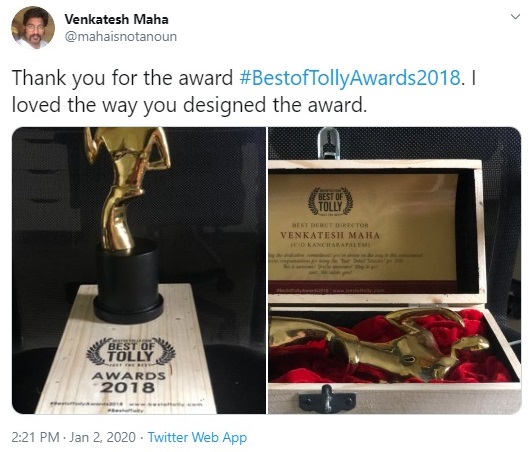This screenshot has width=529, height=452.
Task: View the award box photo on the right
Action: tap(395, 270)
